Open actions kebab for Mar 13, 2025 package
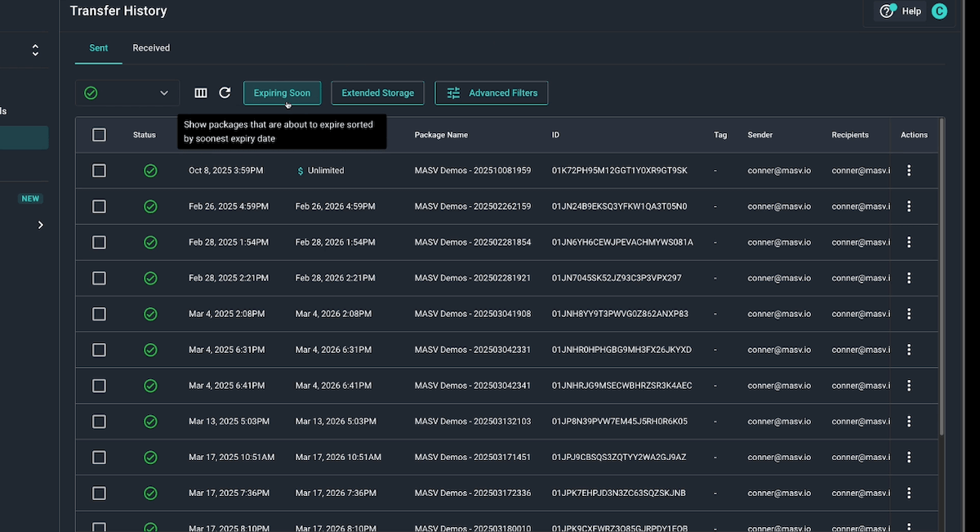Viewport: 980px width, 532px height. pos(909,421)
